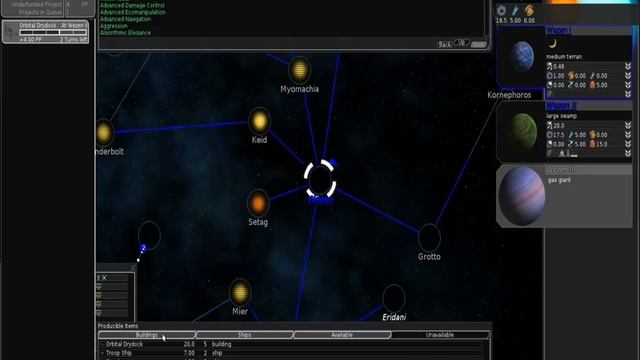Image resolution: width=640 pixels, height=360 pixels.
Task: Click the population icon beside 20.0
Action: click(549, 125)
